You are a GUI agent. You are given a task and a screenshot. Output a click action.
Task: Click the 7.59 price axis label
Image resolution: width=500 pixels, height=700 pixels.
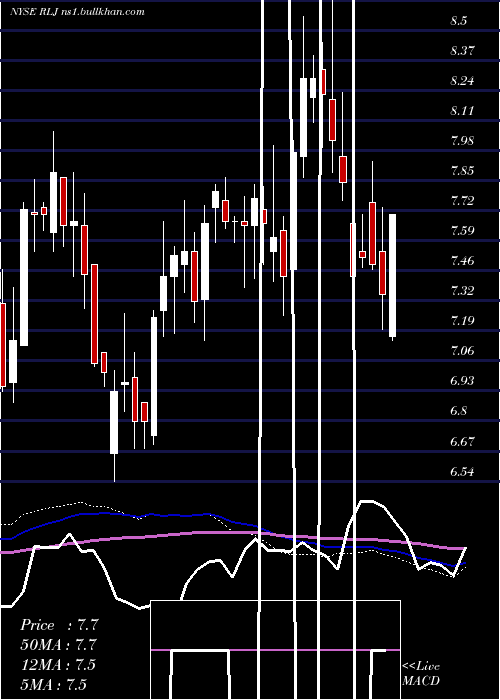pyautogui.click(x=462, y=231)
